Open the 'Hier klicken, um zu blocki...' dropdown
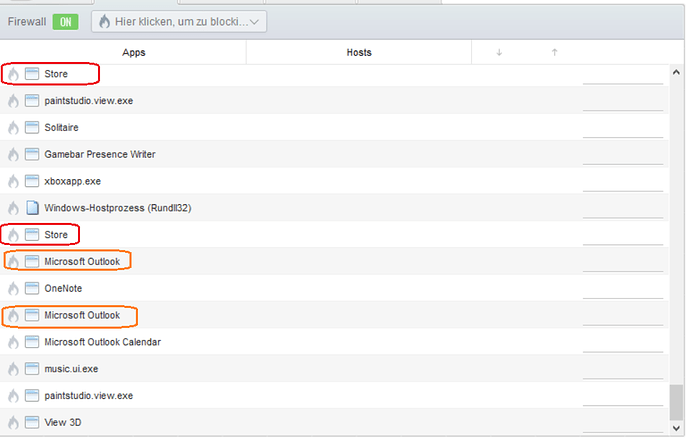Screen dimensions: 690x441 (x=179, y=21)
